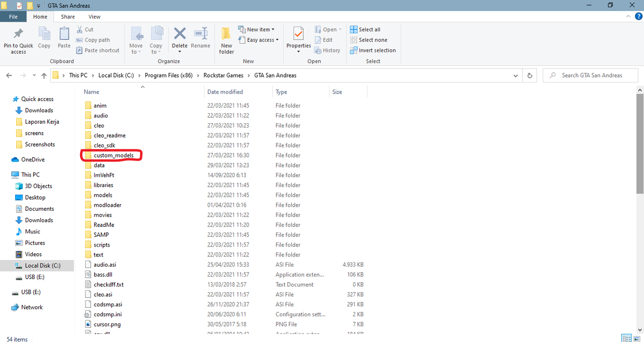Select the SAMP folder
This screenshot has width=644, height=342.
(101, 235)
